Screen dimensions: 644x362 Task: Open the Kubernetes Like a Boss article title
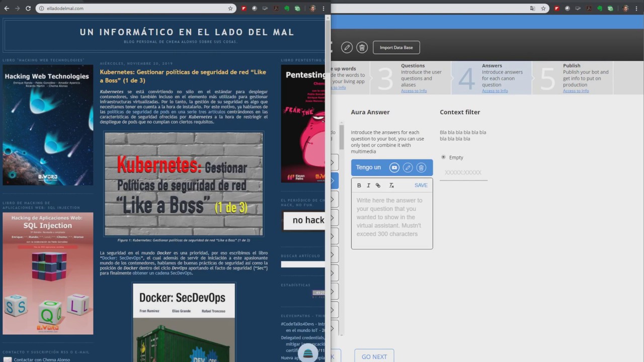point(183,76)
